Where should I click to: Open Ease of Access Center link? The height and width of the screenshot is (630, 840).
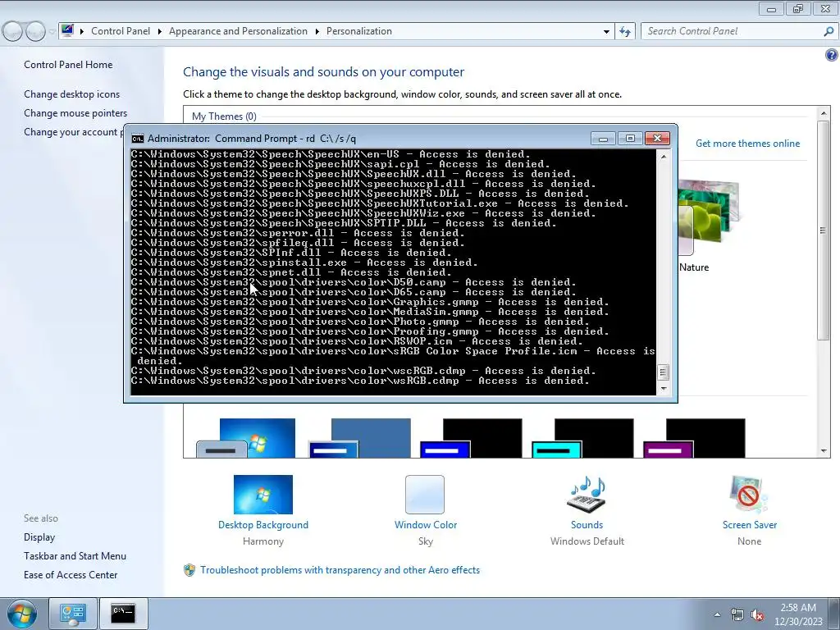(71, 575)
